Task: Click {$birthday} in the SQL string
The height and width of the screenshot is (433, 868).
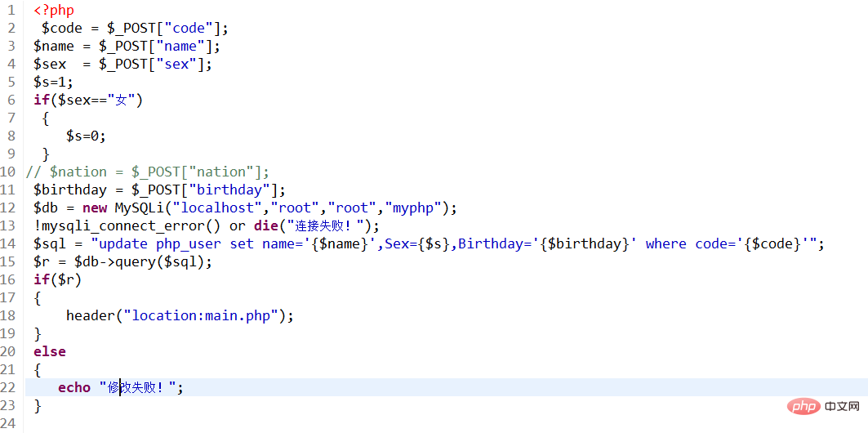Action: (585, 243)
